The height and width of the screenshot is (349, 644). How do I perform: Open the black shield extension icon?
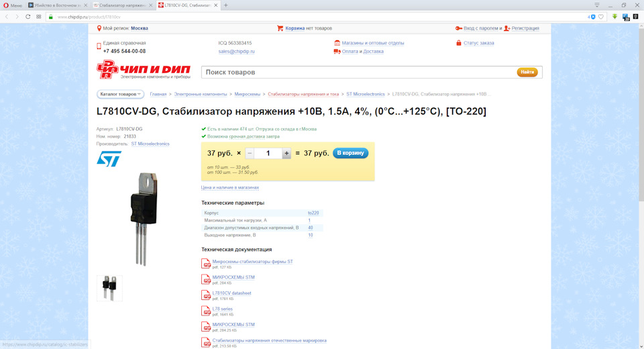635,16
